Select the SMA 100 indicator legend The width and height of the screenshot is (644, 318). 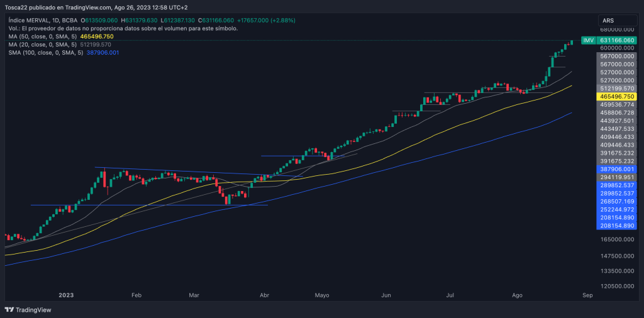[x=45, y=53]
